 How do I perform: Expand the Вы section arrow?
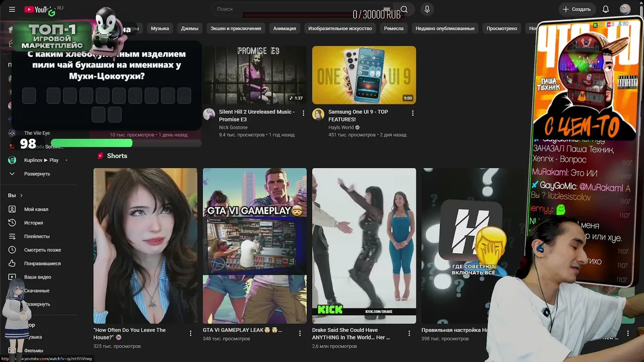click(21, 196)
